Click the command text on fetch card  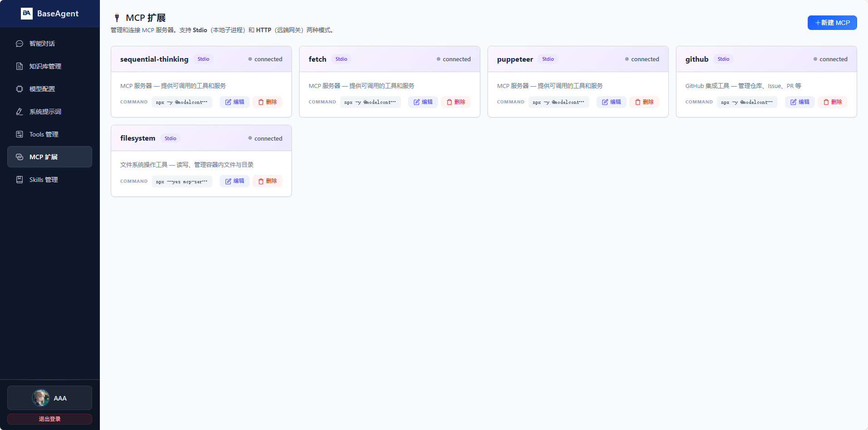[370, 102]
